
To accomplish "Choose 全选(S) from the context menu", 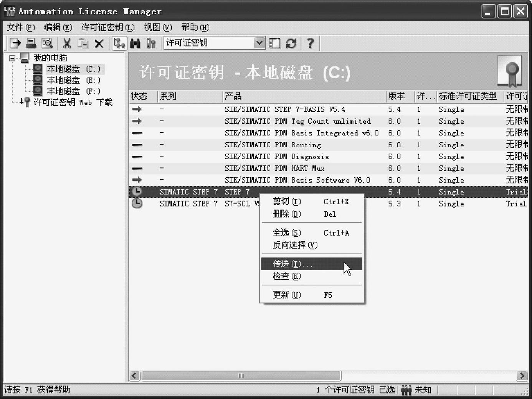I will (311, 232).
